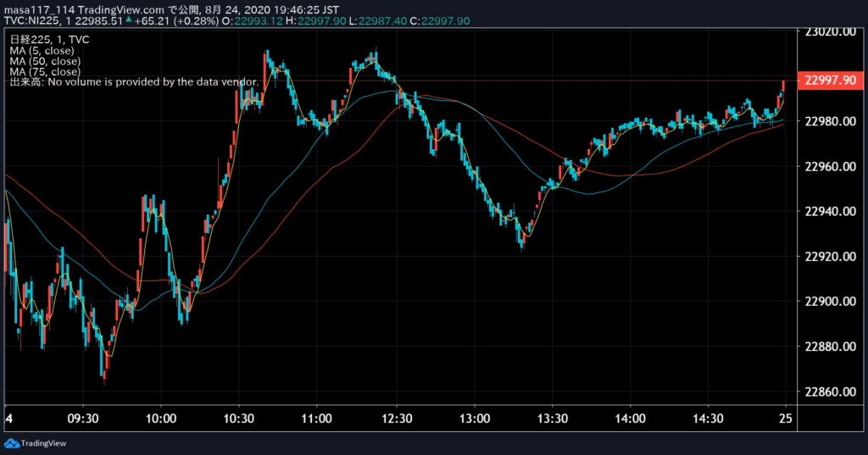This screenshot has width=868, height=455.
Task: Click the L:22987.40 low value in header
Action: [x=377, y=21]
